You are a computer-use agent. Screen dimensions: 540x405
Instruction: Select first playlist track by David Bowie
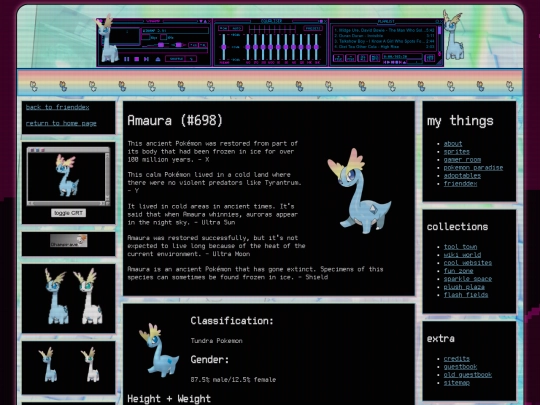coord(384,30)
